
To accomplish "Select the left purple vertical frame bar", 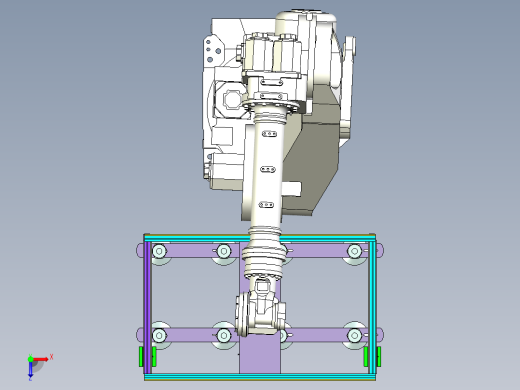I will click(147, 307).
